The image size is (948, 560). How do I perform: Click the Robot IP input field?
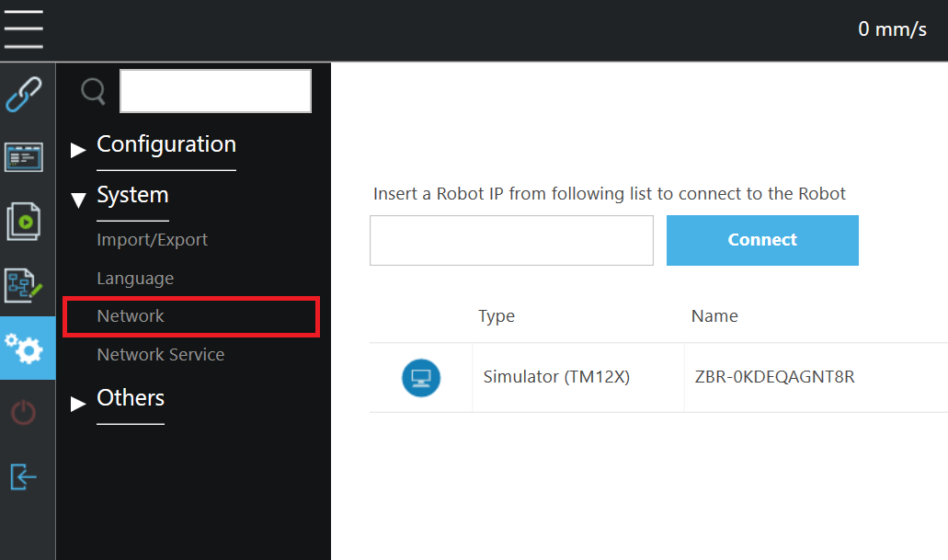[x=511, y=240]
